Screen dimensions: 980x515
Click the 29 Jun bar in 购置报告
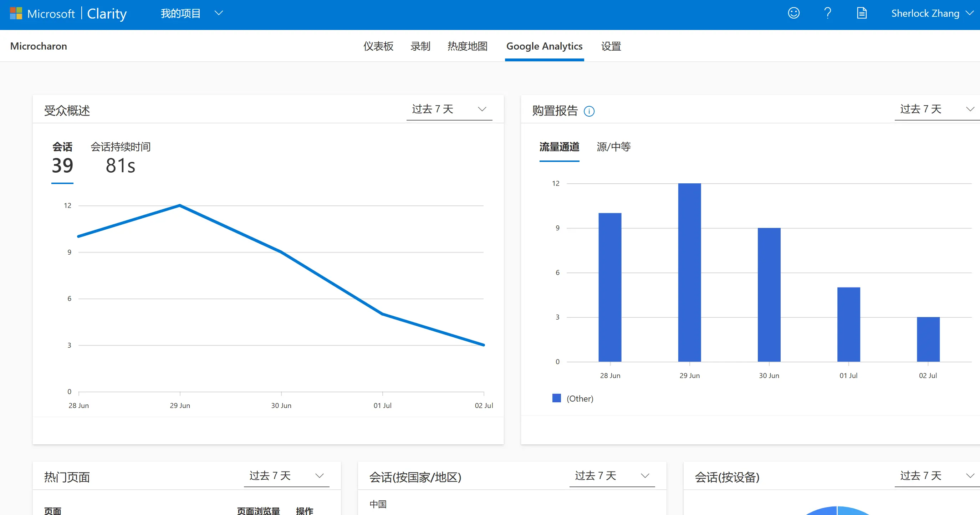pos(689,272)
